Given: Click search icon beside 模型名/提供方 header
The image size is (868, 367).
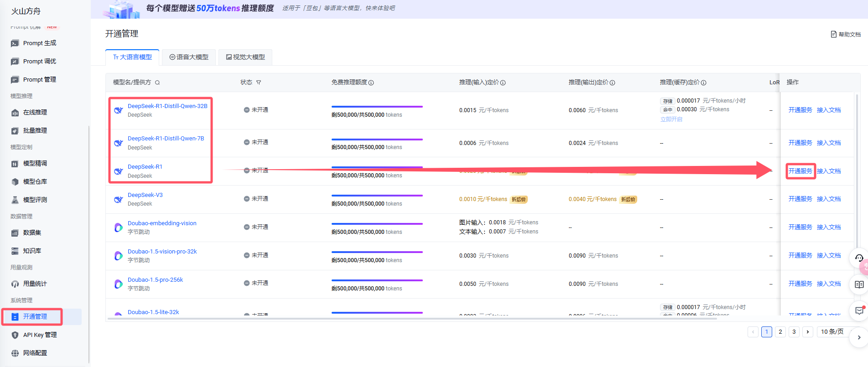Looking at the screenshot, I should [157, 83].
